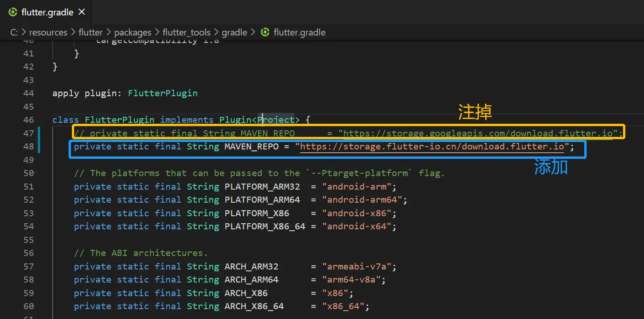This screenshot has height=319, width=644.
Task: Click the "ARCH_X86" constant on line 59
Action: click(x=246, y=293)
